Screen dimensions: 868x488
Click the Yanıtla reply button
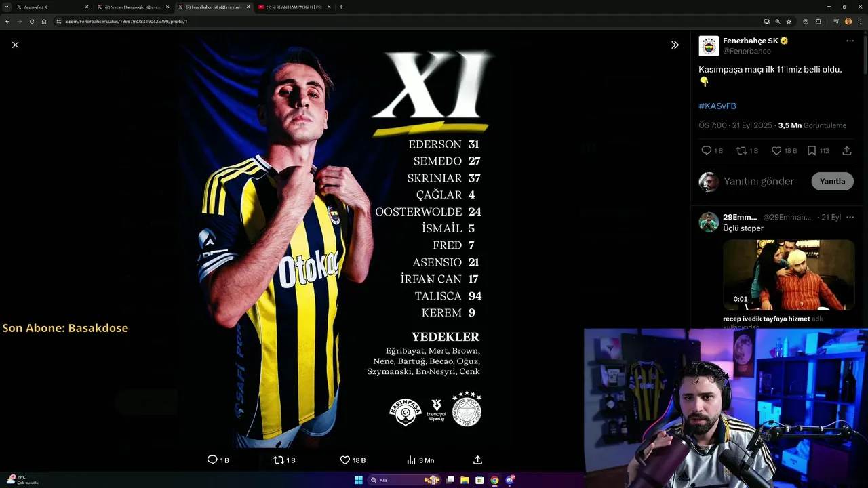coord(832,181)
